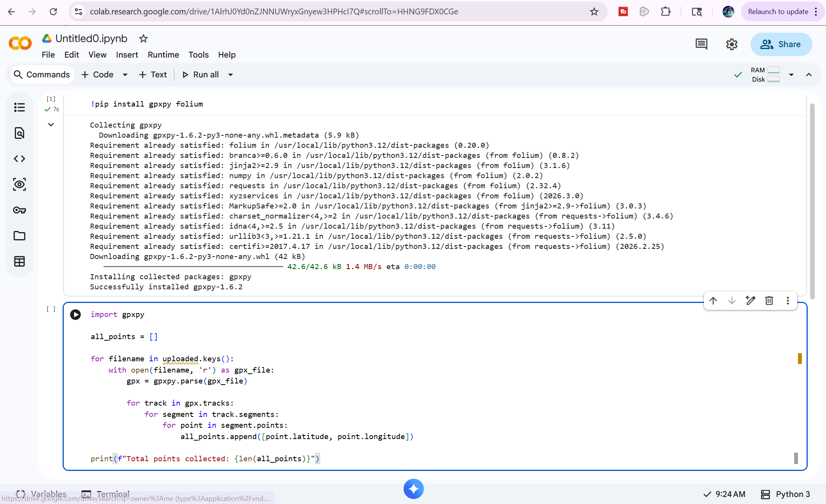
Task: Open the Table of contents sidebar icon
Action: 19,107
